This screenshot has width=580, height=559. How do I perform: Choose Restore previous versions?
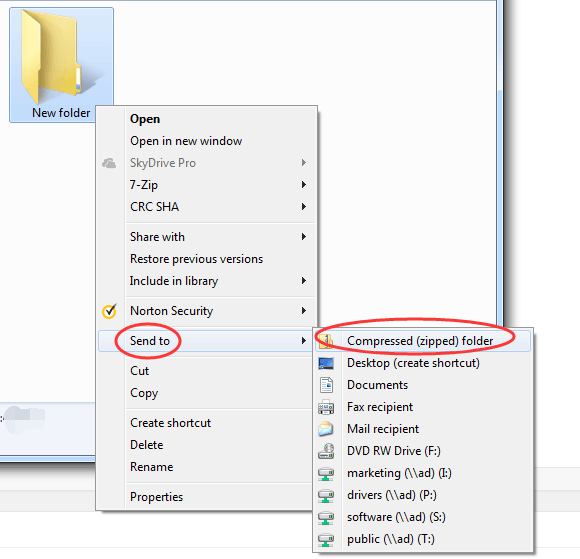pos(206,259)
